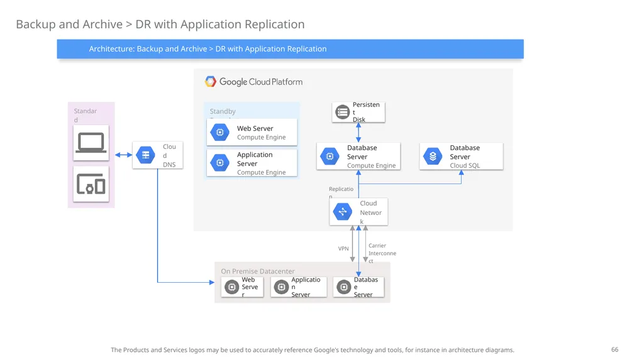Select the slide title Backup and Archive heading
Screen dimensions: 644x362
(x=160, y=25)
